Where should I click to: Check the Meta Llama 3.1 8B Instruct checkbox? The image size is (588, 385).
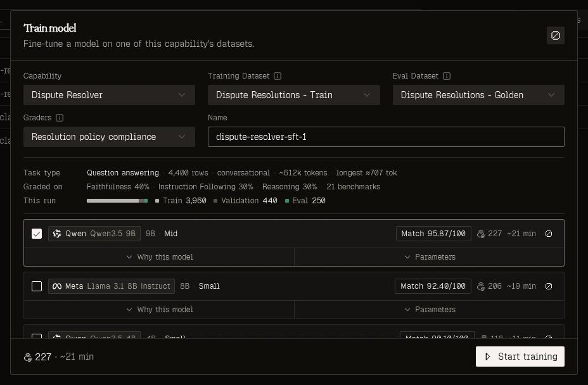[37, 286]
